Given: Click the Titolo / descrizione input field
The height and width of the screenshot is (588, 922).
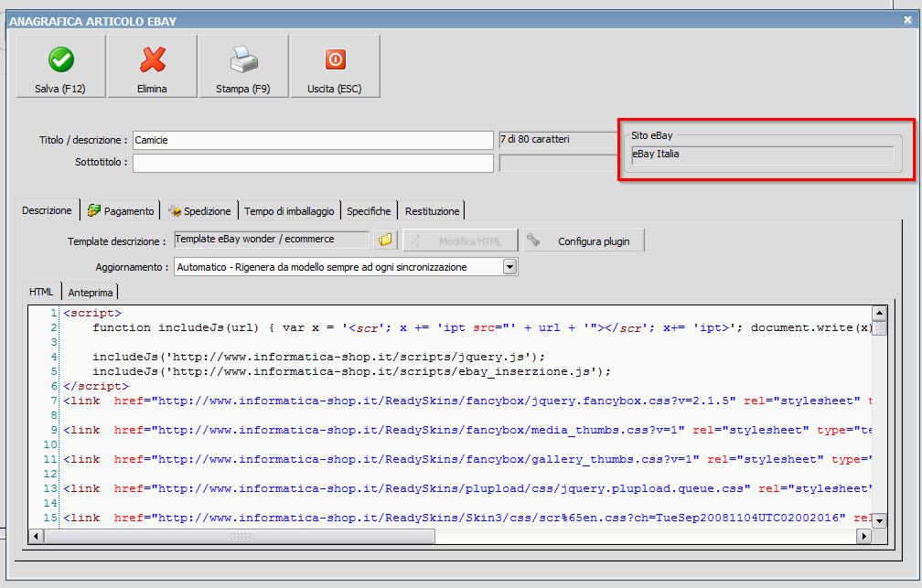Looking at the screenshot, I should (x=313, y=140).
